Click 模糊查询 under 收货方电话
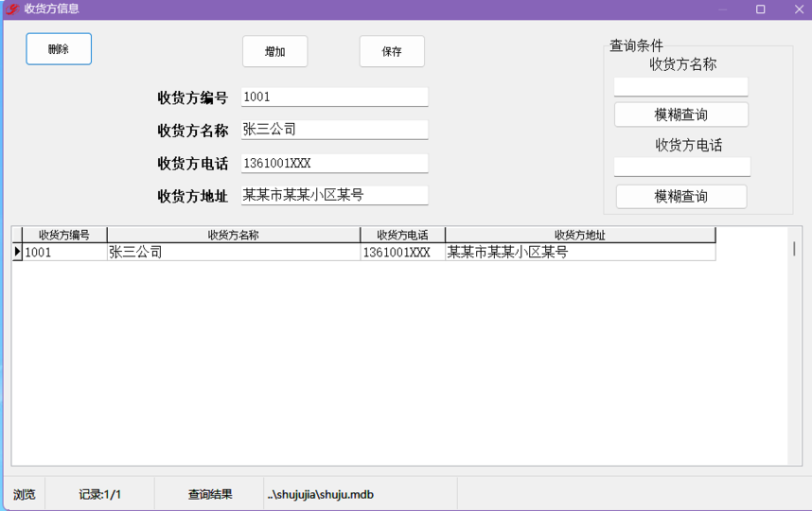 click(x=681, y=196)
